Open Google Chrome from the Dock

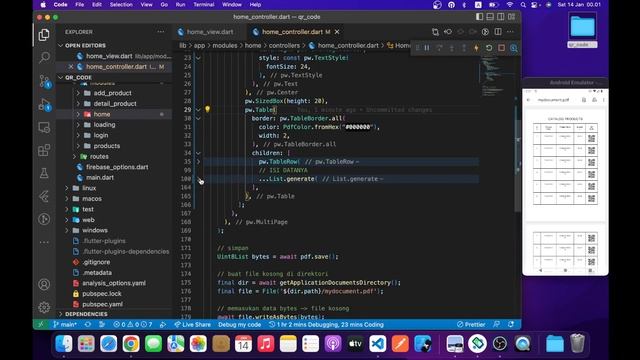pyautogui.click(x=131, y=344)
